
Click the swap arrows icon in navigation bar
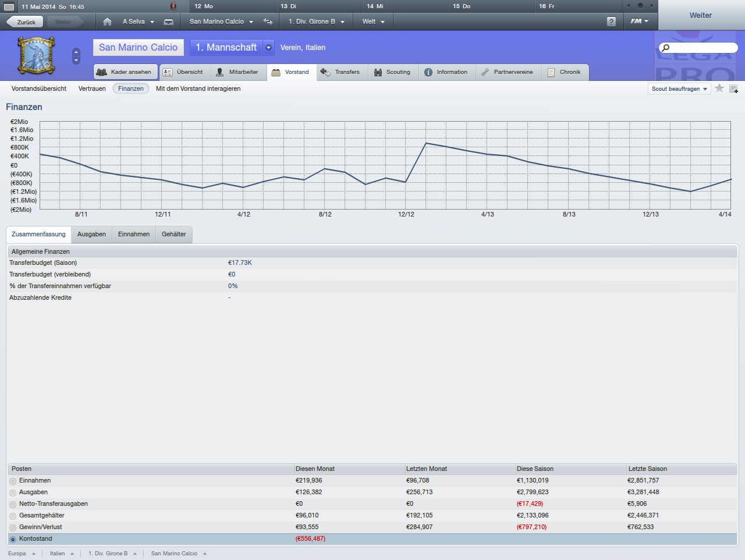pyautogui.click(x=268, y=22)
